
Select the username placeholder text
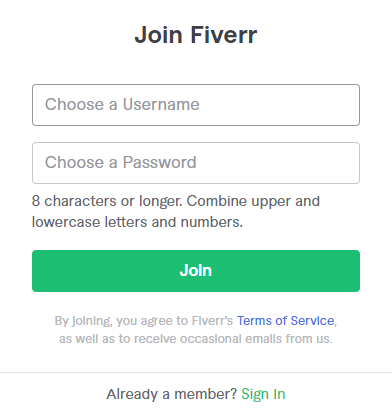tap(122, 105)
